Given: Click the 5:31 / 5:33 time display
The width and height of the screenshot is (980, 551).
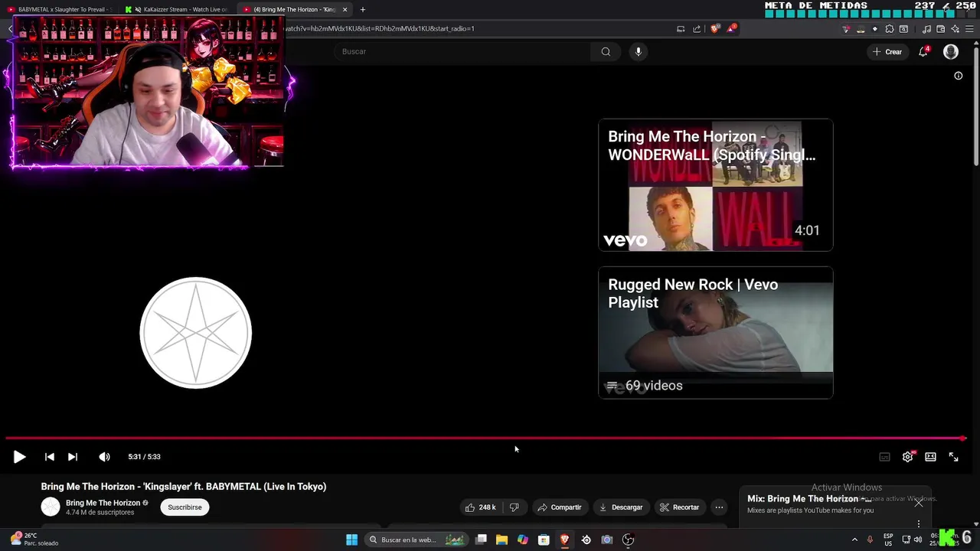Looking at the screenshot, I should click(x=144, y=457).
